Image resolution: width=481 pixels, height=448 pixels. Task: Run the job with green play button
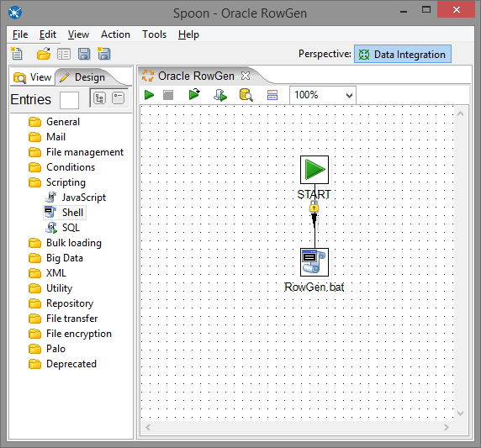click(x=149, y=95)
